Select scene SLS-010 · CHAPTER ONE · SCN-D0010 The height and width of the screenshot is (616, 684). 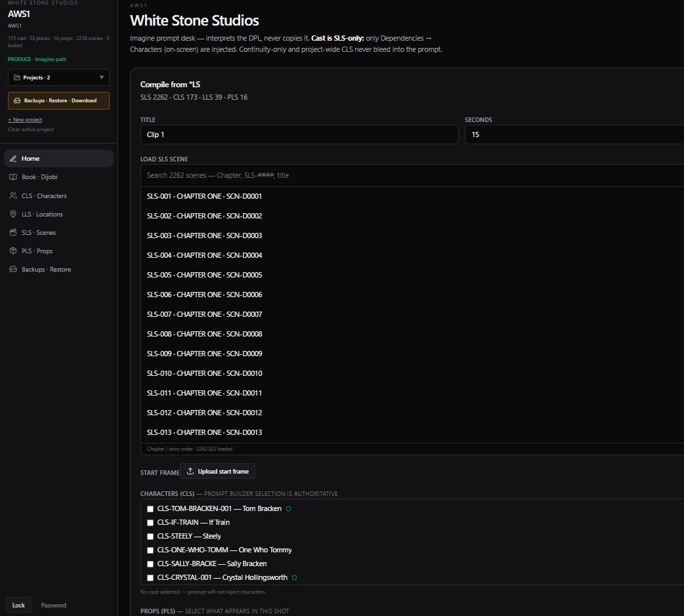tap(412, 373)
